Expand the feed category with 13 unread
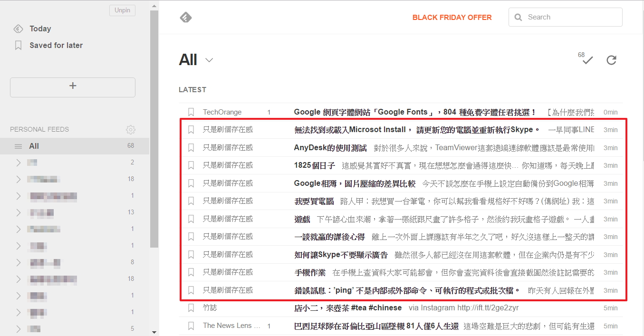Viewport: 644px width, 336px height. (x=18, y=212)
